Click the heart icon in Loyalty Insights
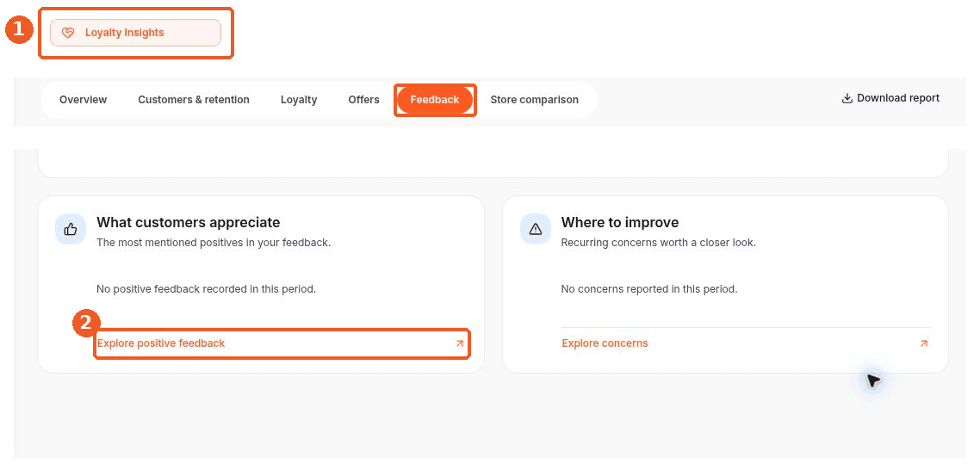The width and height of the screenshot is (980, 476). [x=68, y=33]
